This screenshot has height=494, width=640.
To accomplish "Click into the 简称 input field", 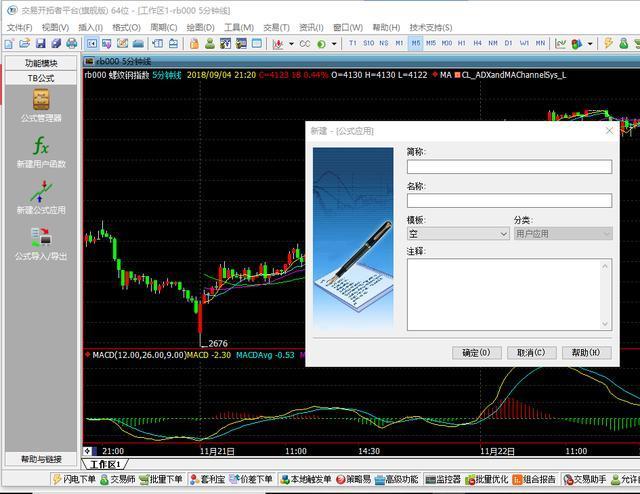I will (509, 167).
